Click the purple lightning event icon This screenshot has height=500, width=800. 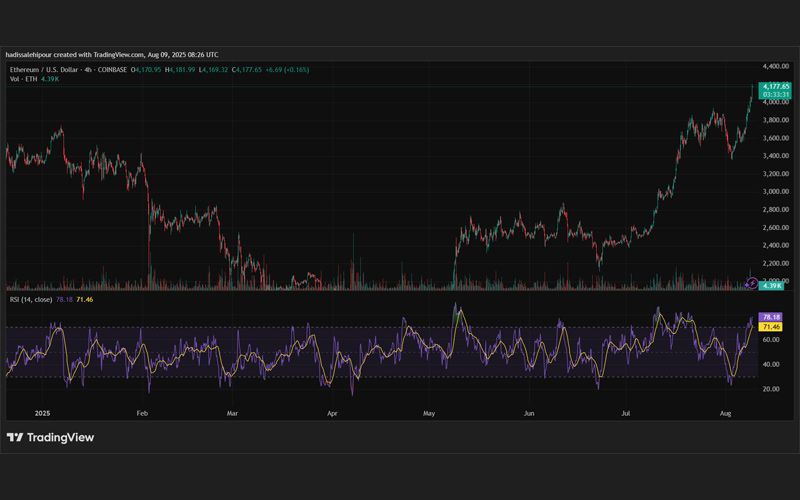pyautogui.click(x=752, y=283)
